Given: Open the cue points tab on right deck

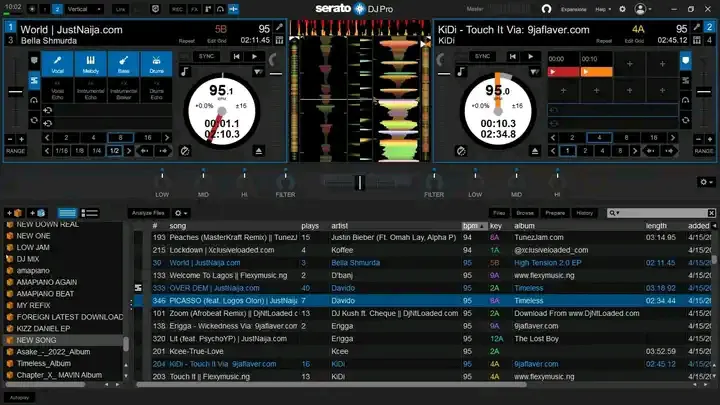Looking at the screenshot, I should click(686, 61).
